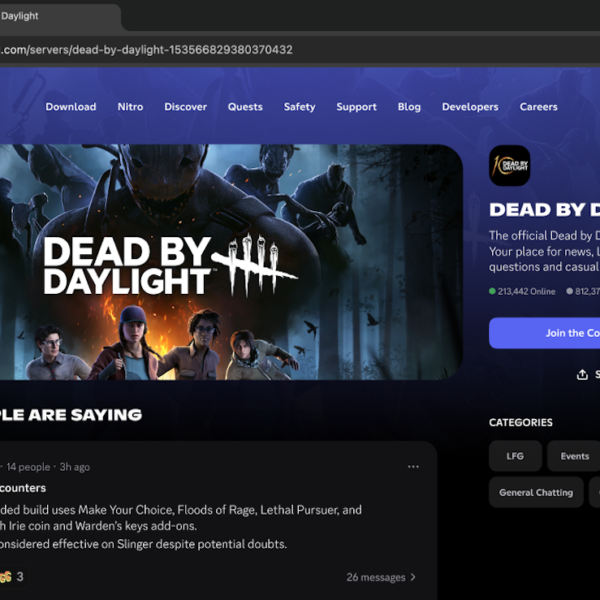
Task: Click the emoji reaction with count 3
Action: pyautogui.click(x=13, y=577)
